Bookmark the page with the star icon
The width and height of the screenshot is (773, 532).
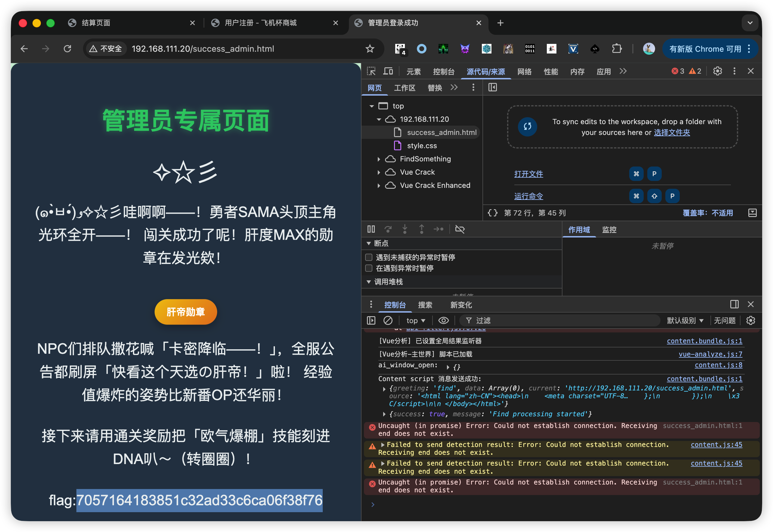coord(370,49)
